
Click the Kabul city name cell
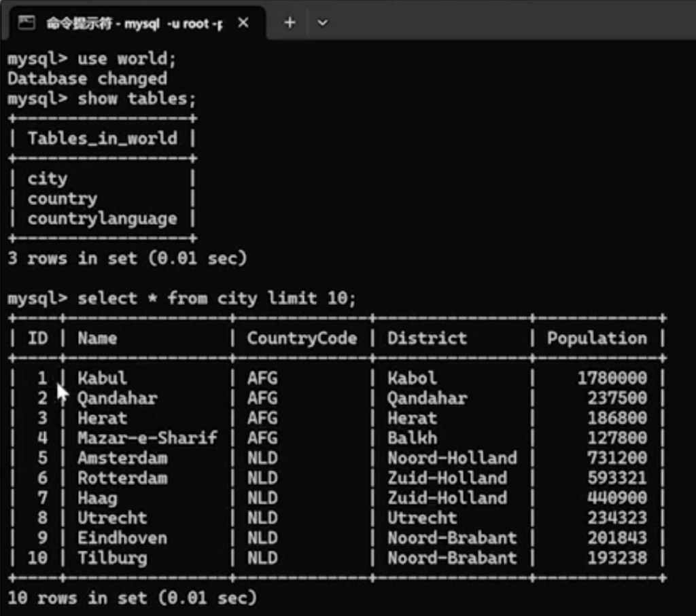[102, 378]
